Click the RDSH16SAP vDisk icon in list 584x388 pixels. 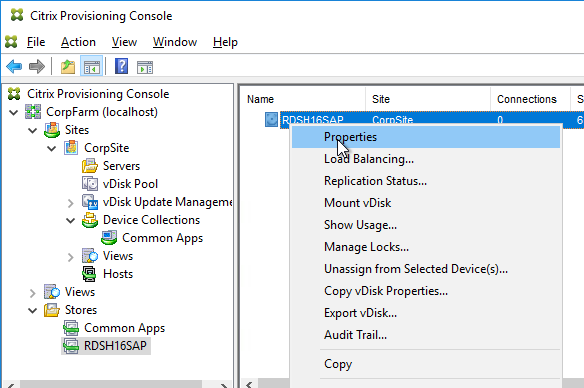click(x=271, y=120)
